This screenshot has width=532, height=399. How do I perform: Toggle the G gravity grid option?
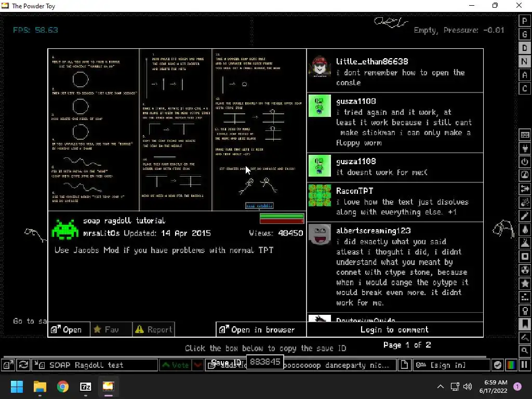point(525,34)
